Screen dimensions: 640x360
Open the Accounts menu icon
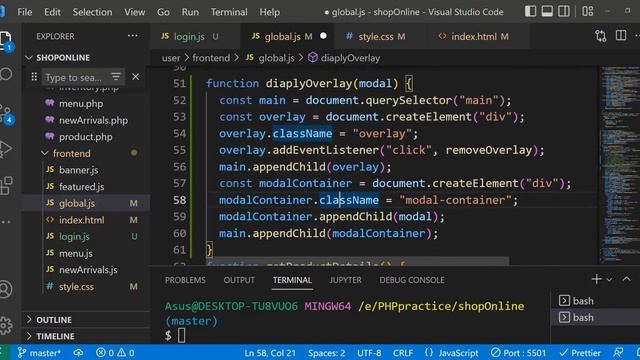point(6,289)
